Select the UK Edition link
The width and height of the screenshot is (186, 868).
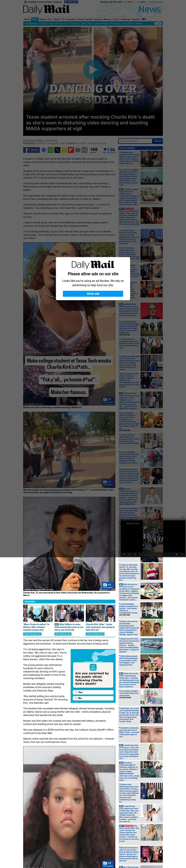[x=31, y=2]
